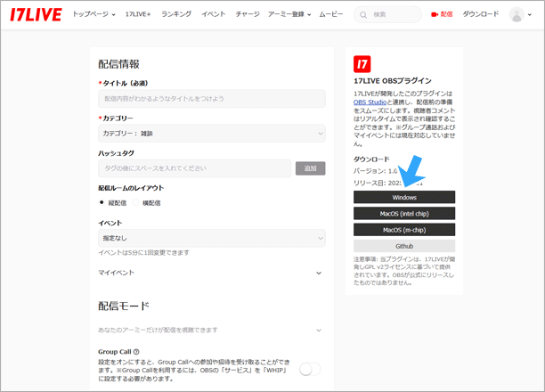Click the 追加 button
This screenshot has height=392, width=545.
pos(311,168)
